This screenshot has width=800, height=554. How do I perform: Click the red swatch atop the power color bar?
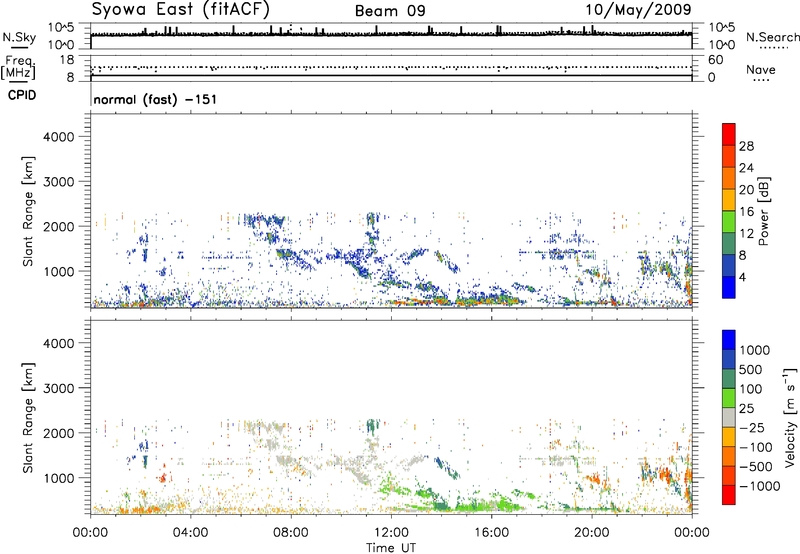[729, 134]
